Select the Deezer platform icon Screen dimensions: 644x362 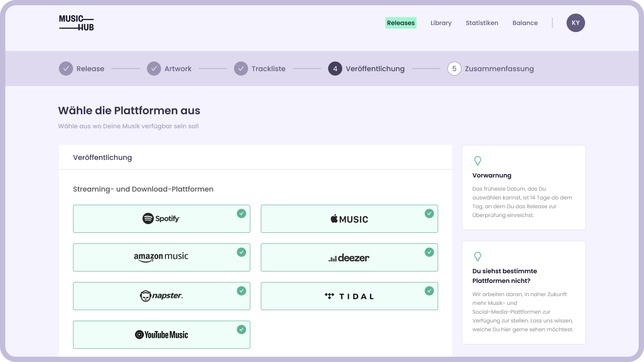(350, 257)
